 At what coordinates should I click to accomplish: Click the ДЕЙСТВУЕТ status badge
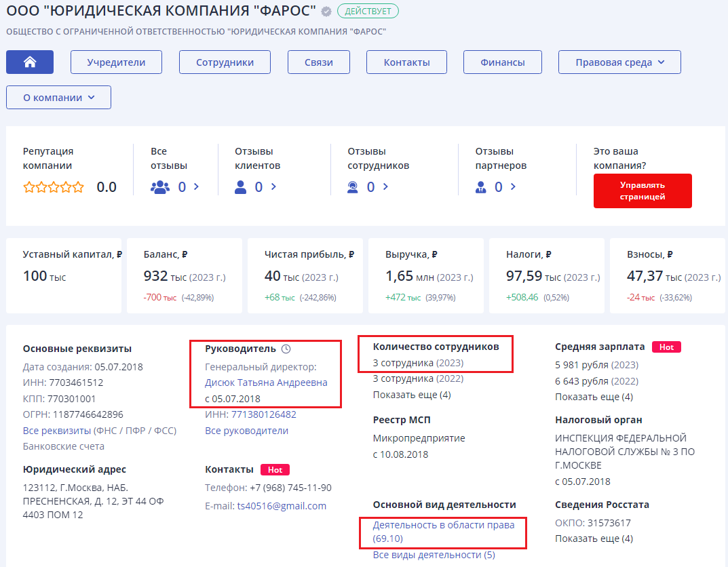pyautogui.click(x=368, y=11)
